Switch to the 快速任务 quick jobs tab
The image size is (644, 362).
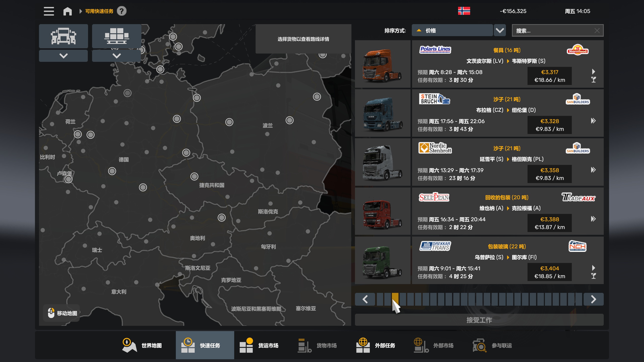pyautogui.click(x=205, y=345)
